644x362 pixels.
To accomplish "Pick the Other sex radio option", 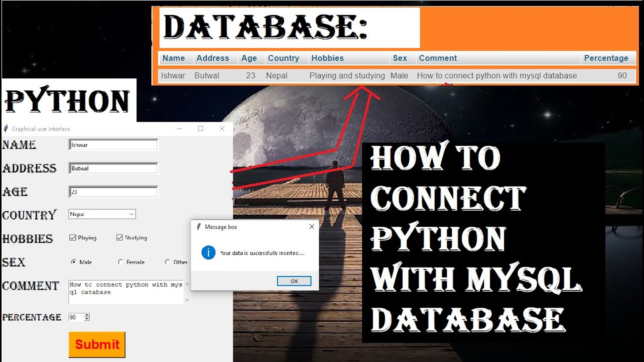I will 168,262.
